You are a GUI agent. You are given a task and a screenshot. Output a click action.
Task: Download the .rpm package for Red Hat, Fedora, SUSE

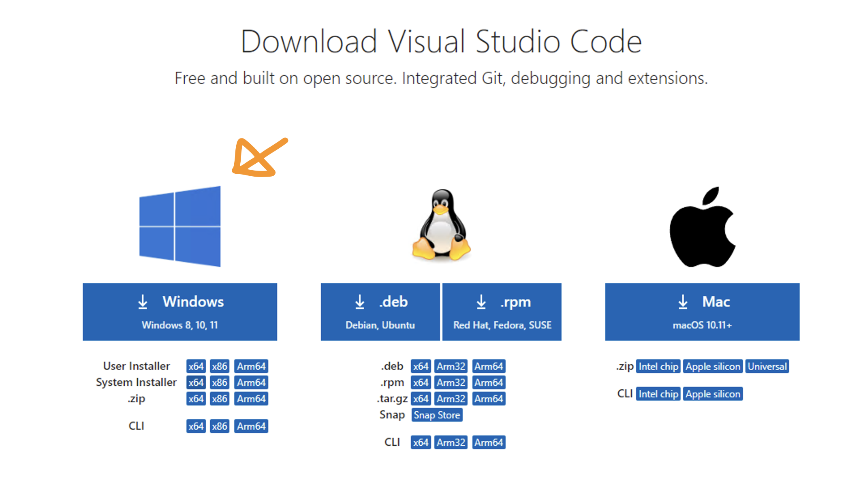[502, 312]
